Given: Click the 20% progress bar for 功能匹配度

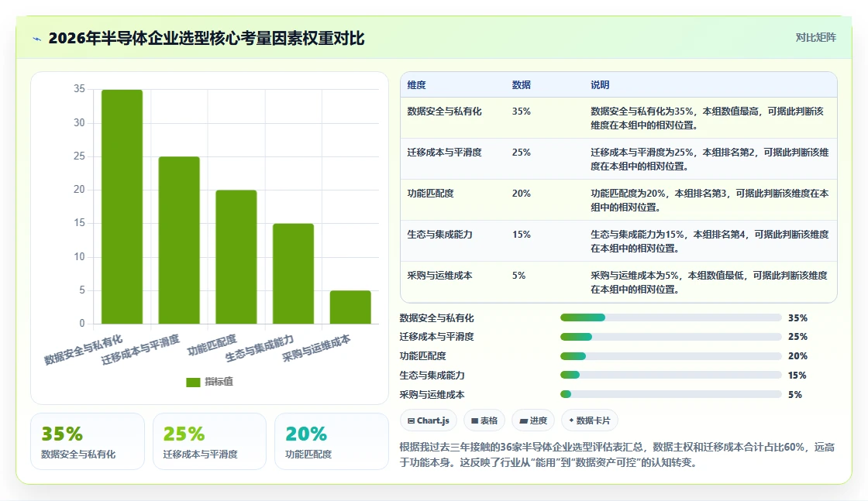Looking at the screenshot, I should point(671,356).
